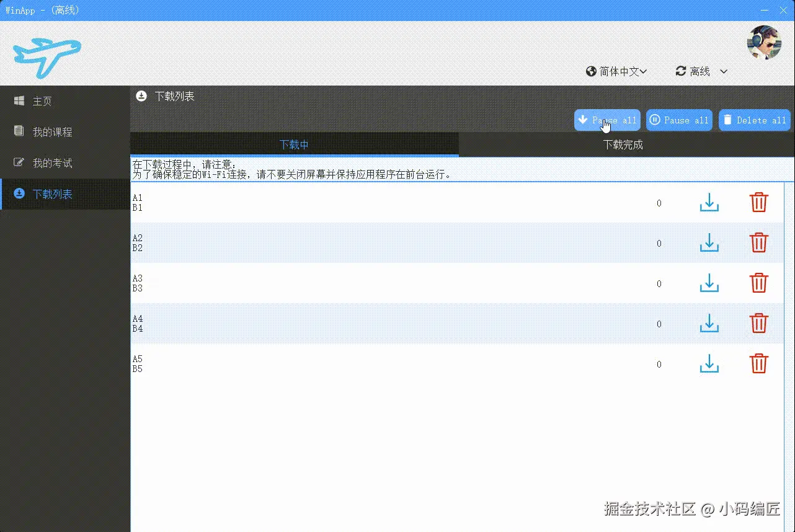Click the blue airplane logo

(47, 58)
